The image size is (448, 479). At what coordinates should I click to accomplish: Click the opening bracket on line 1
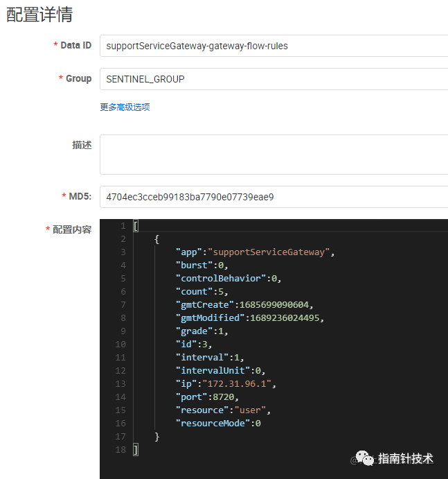click(136, 226)
